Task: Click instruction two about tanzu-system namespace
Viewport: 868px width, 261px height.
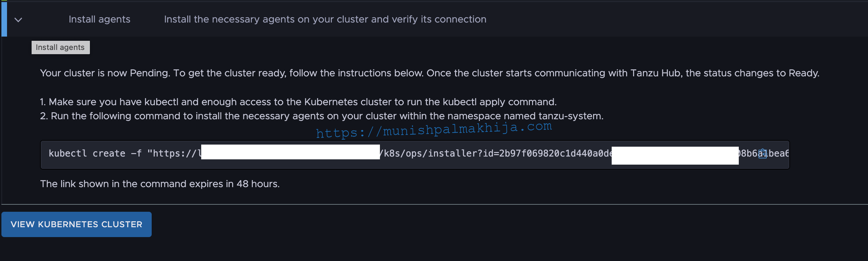Action: click(x=322, y=116)
